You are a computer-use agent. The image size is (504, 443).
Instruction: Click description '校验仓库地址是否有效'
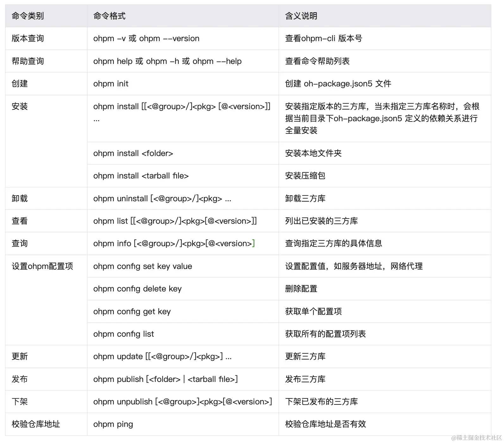click(325, 424)
